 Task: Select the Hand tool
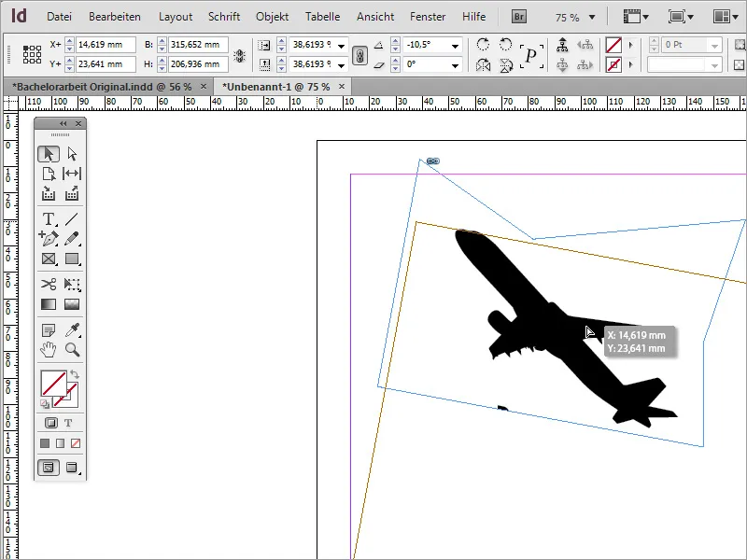[x=49, y=350]
